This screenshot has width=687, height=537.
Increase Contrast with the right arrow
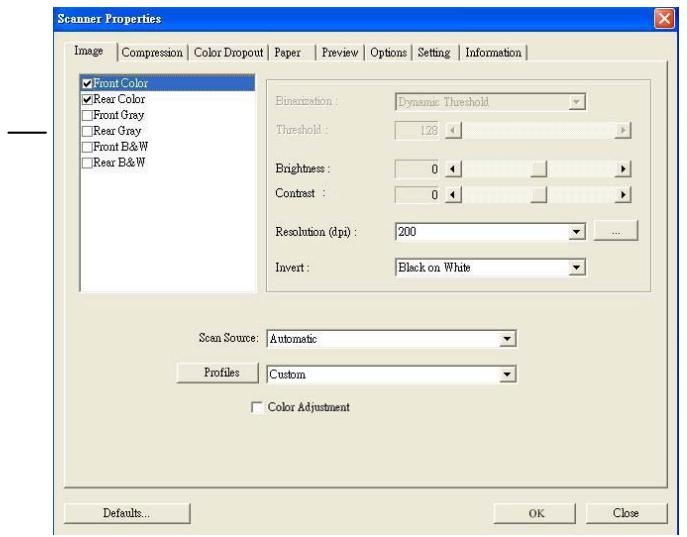click(623, 194)
